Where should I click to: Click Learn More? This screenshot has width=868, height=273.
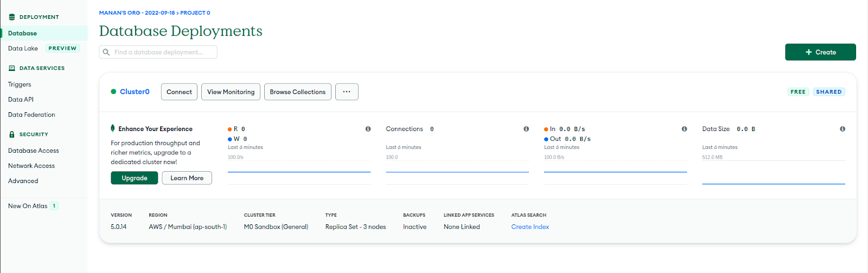click(x=187, y=178)
